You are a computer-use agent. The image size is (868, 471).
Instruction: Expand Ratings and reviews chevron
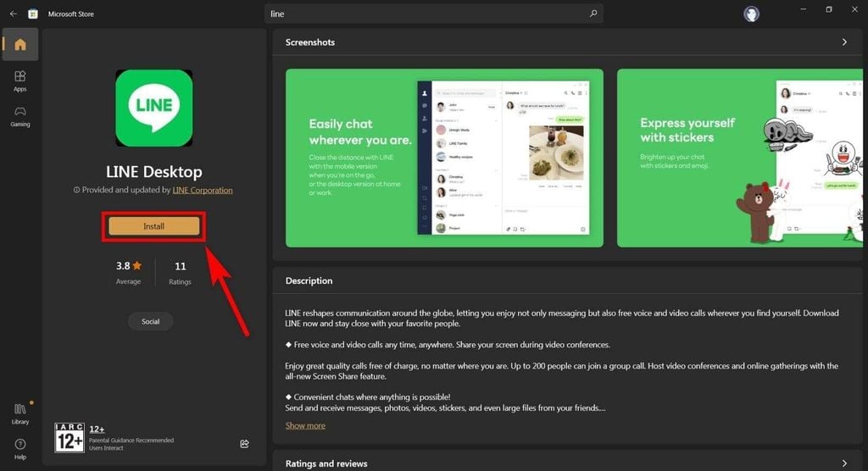tap(844, 463)
